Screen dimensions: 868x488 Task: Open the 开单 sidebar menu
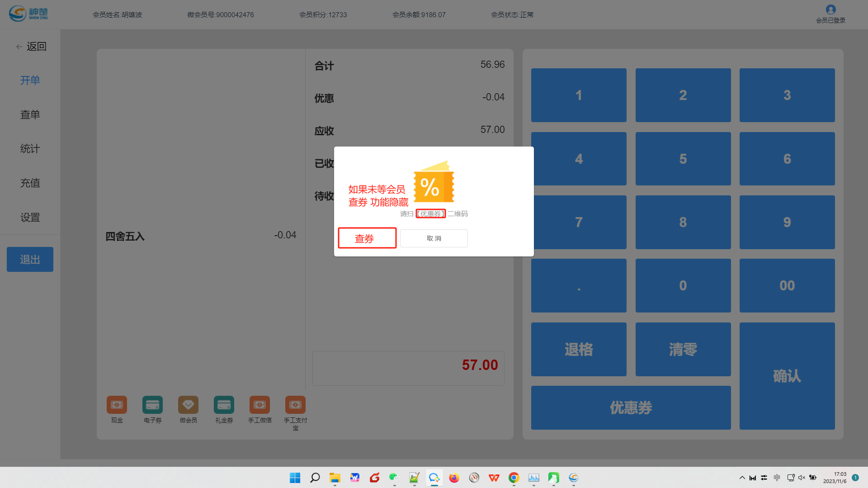pos(30,80)
